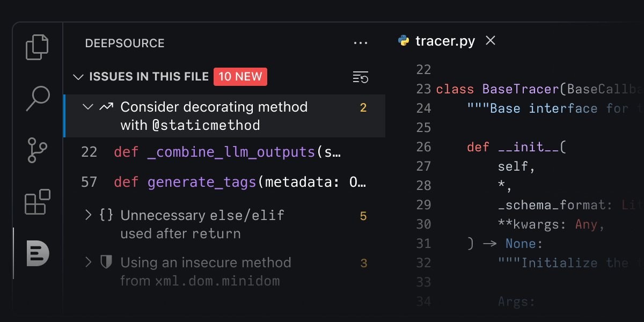This screenshot has width=644, height=322.
Task: Click the braces icon on else/elif issue
Action: pyautogui.click(x=106, y=215)
